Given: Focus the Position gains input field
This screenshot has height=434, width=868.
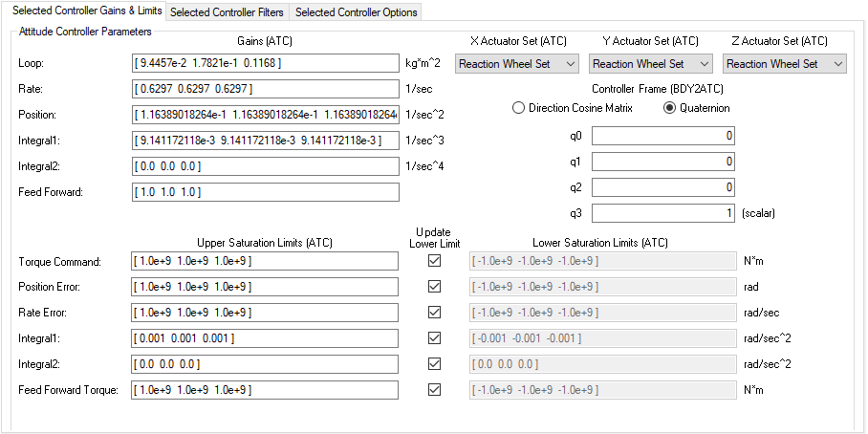Looking at the screenshot, I should (266, 115).
